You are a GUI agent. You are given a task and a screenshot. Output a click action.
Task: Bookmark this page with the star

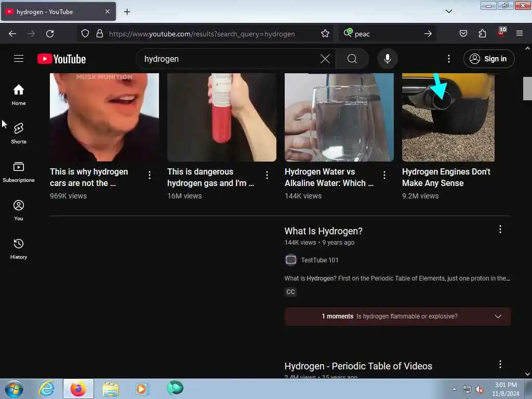(x=325, y=34)
